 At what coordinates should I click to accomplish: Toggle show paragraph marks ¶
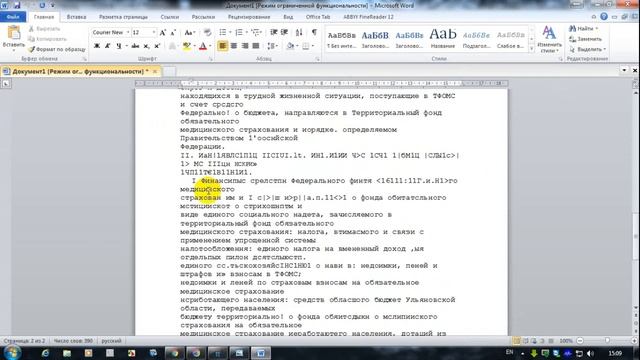314,32
